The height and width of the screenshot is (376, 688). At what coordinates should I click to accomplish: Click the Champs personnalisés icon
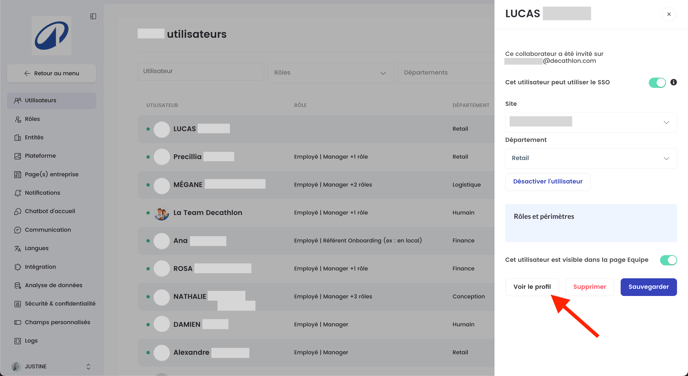[18, 322]
